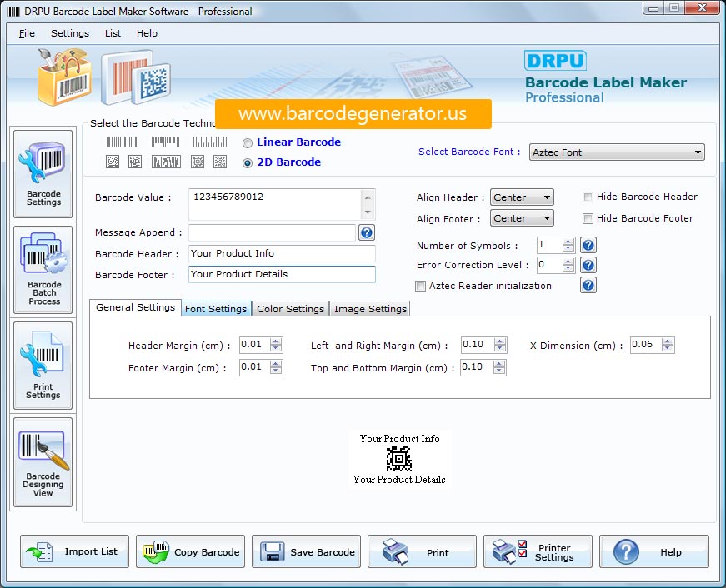Click the Barcode Value text field
Image resolution: width=726 pixels, height=588 pixels.
point(275,204)
